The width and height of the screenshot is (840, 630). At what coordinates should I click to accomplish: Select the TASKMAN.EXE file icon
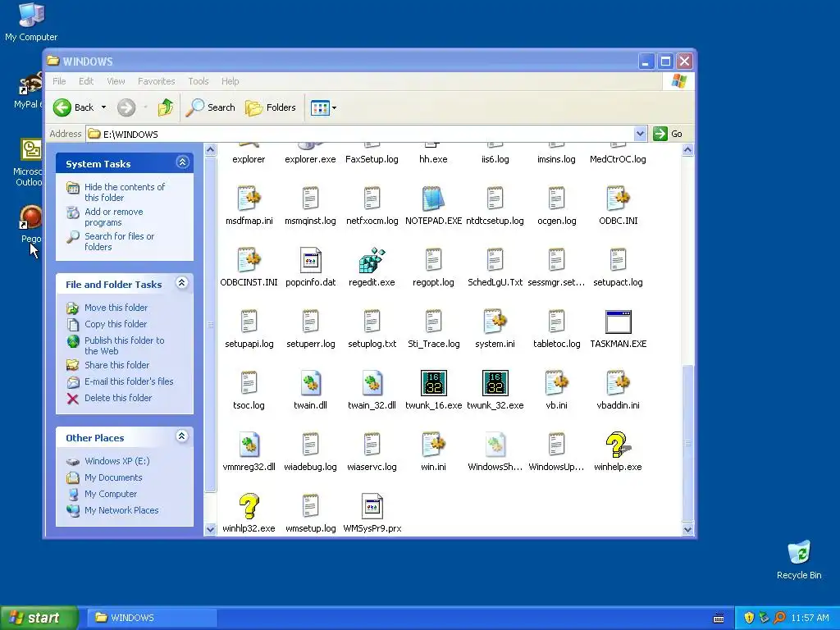pos(619,322)
